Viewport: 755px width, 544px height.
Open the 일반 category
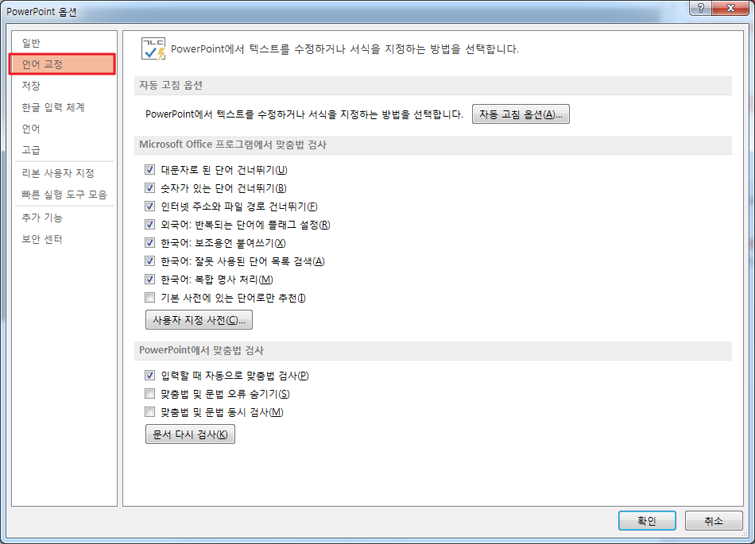point(31,43)
